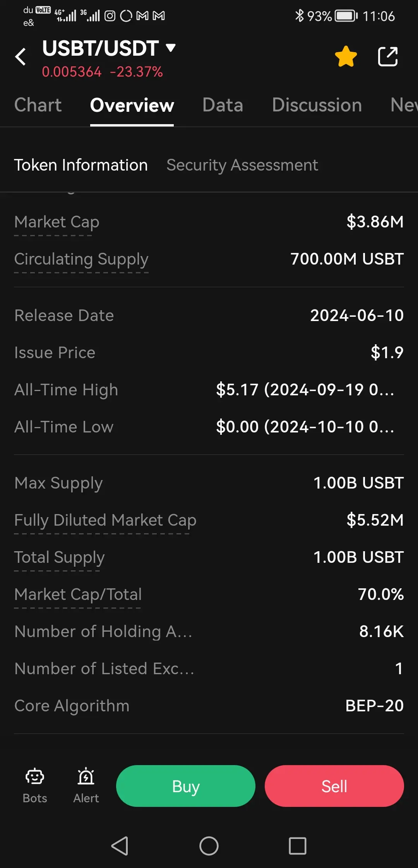Toggle the yellow favorite star
This screenshot has width=418, height=868.
pos(346,56)
